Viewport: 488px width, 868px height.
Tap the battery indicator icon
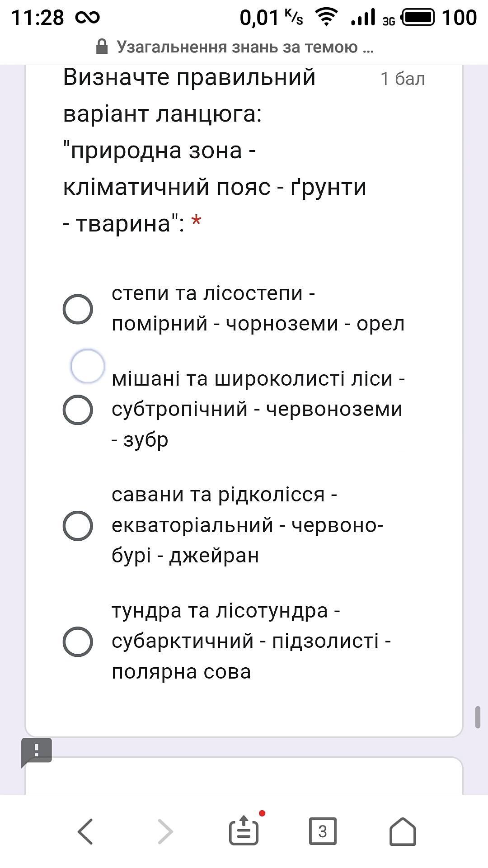point(418,18)
